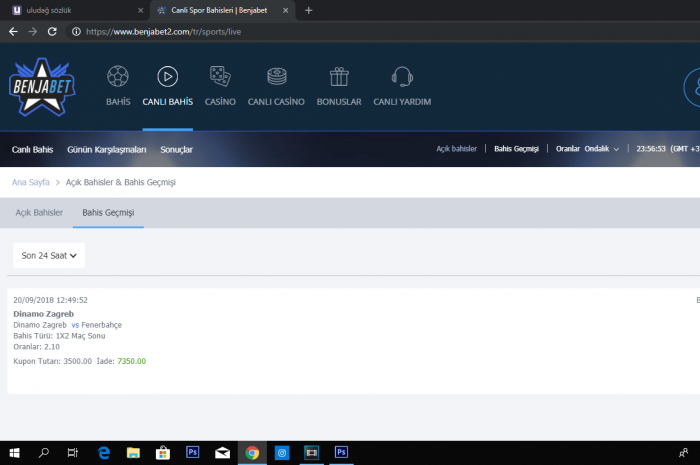Viewport: 700px width, 465px height.
Task: Open the Canlı Casino chips icon
Action: coord(277,76)
